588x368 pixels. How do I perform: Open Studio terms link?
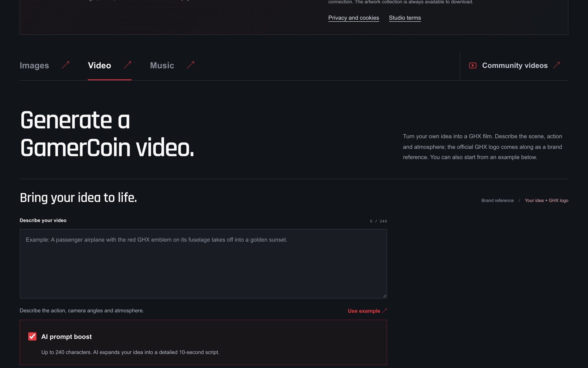coord(405,18)
